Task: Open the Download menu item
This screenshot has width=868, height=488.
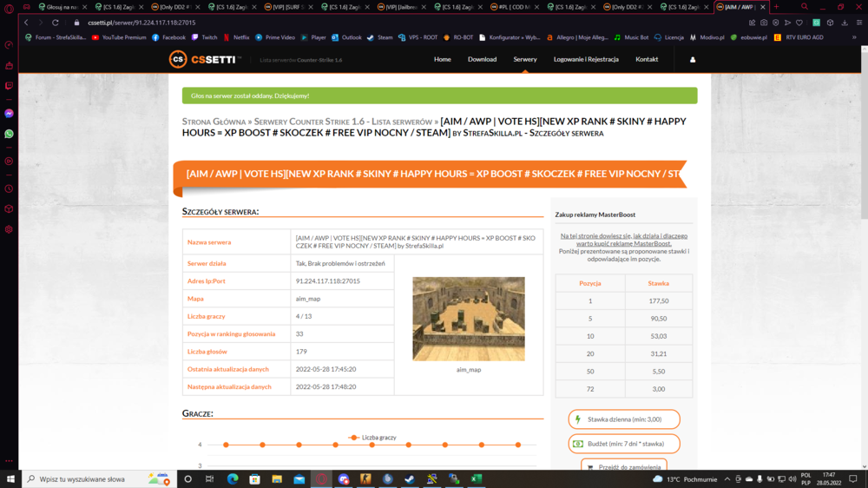Action: [482, 59]
